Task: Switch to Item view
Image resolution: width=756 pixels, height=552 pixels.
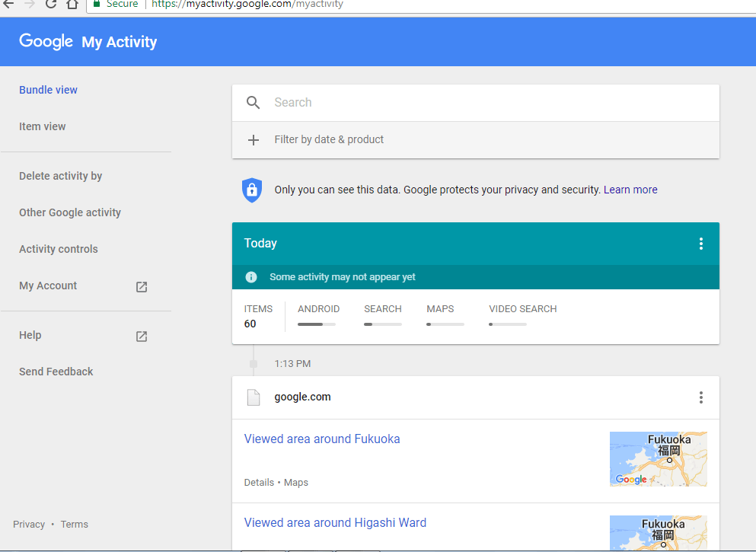Action: click(x=43, y=126)
